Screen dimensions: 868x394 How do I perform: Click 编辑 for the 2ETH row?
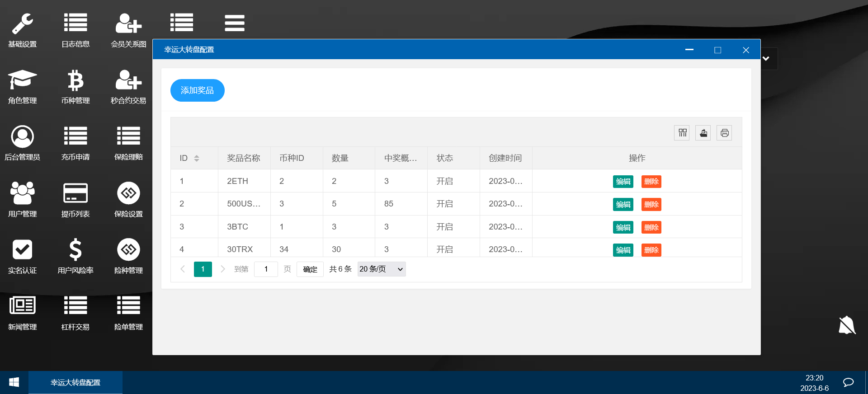pyautogui.click(x=623, y=181)
